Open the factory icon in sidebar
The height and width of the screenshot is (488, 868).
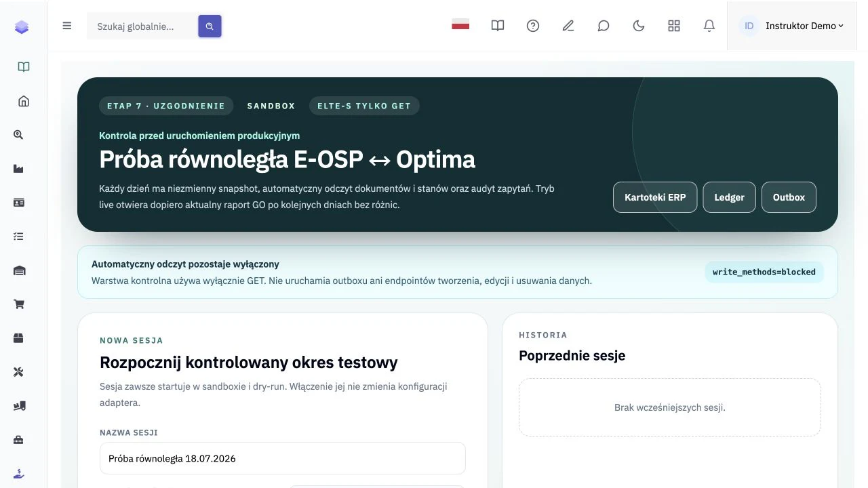(x=19, y=169)
